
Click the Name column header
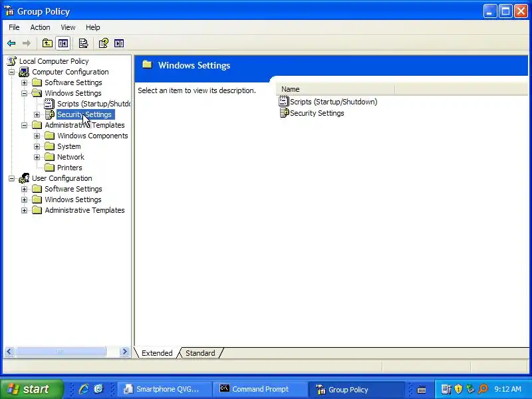335,89
